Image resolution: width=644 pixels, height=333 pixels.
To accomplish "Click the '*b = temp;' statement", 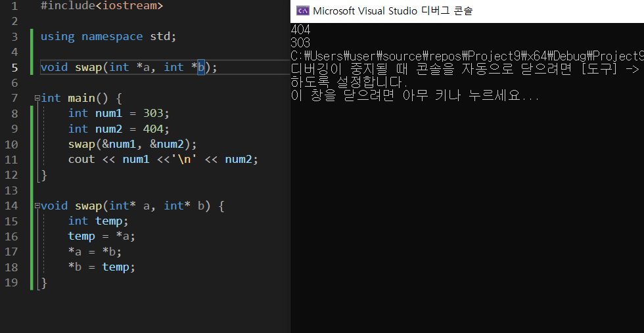I will point(102,267).
